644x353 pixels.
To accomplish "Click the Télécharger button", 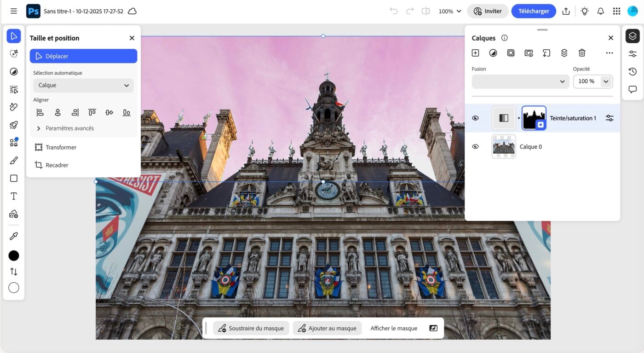I will point(534,11).
